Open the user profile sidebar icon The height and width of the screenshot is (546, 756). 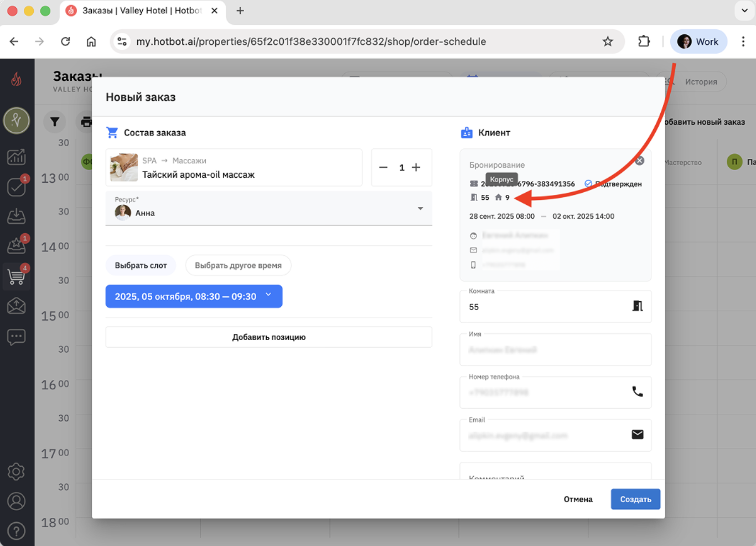(17, 501)
